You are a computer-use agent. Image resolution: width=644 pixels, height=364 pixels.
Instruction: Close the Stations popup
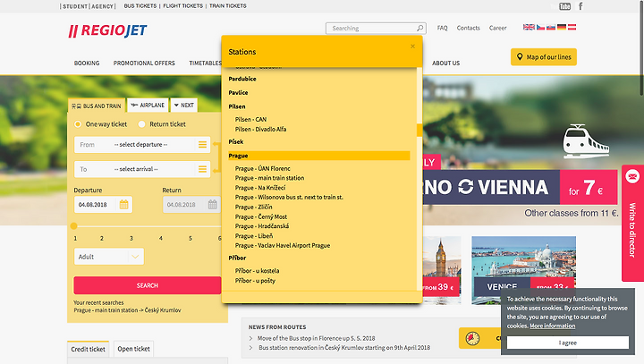click(412, 47)
